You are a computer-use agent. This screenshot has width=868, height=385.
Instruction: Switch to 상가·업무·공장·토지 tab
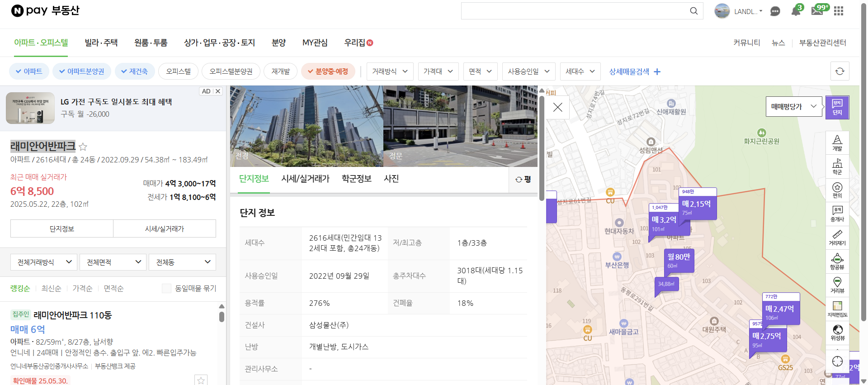(220, 43)
